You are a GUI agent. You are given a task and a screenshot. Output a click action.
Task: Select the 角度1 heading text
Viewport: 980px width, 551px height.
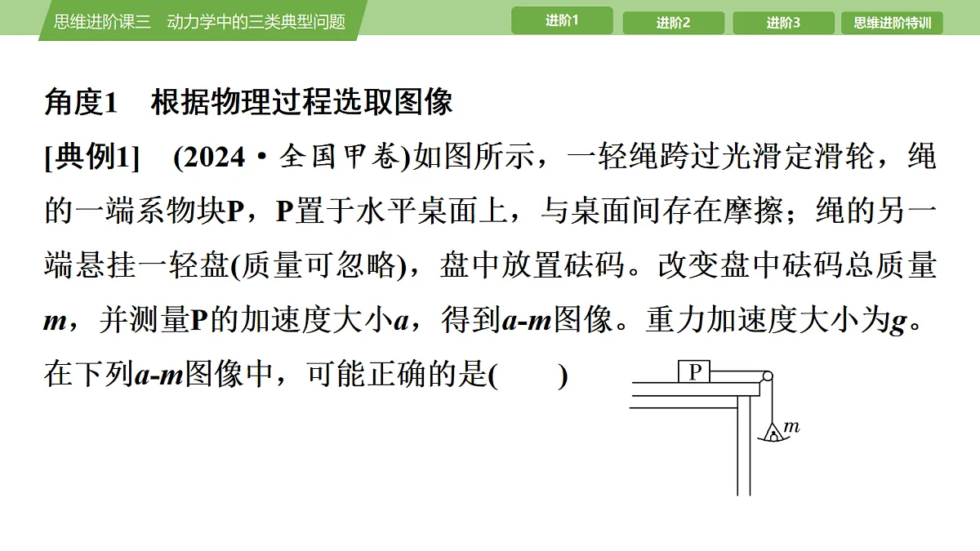coord(82,103)
